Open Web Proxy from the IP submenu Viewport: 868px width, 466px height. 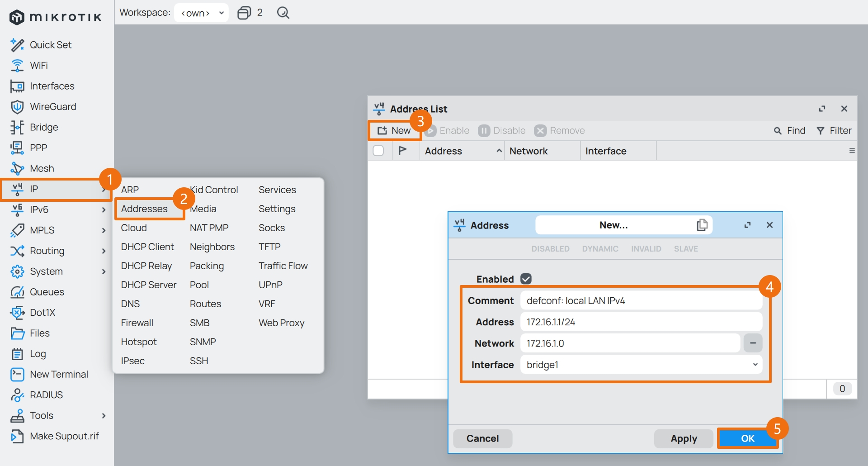click(x=282, y=323)
